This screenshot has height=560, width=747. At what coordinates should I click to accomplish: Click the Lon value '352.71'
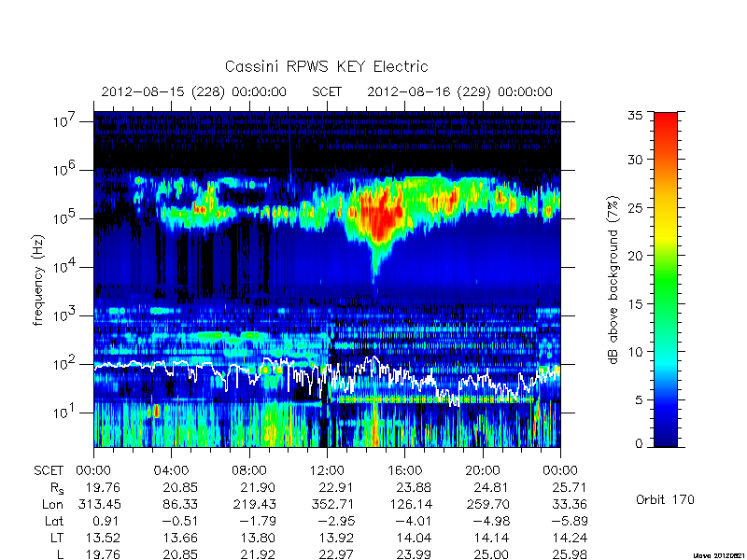(x=331, y=504)
